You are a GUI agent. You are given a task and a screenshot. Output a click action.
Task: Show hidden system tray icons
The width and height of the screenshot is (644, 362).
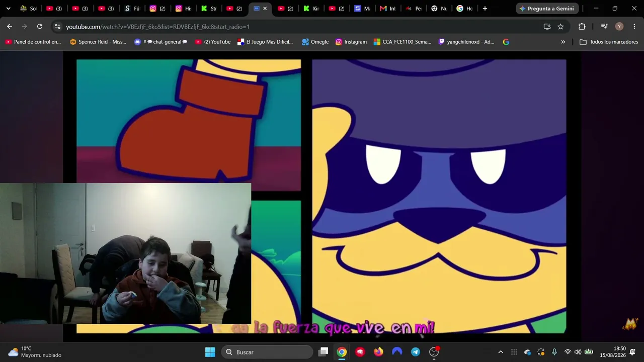[501, 352]
